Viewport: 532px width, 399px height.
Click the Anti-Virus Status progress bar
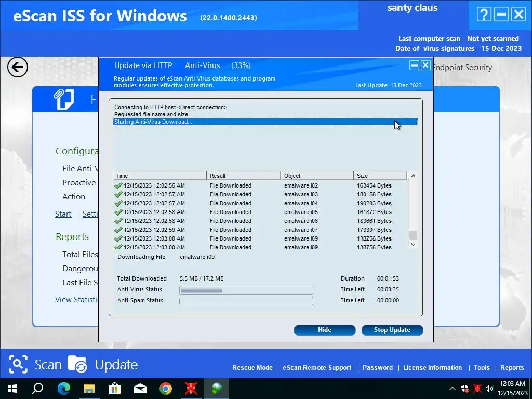click(246, 290)
